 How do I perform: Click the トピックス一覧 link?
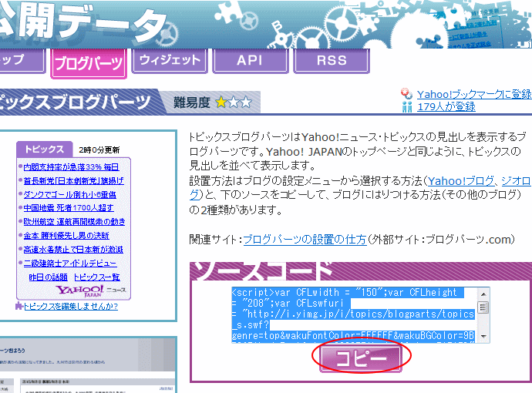97,277
